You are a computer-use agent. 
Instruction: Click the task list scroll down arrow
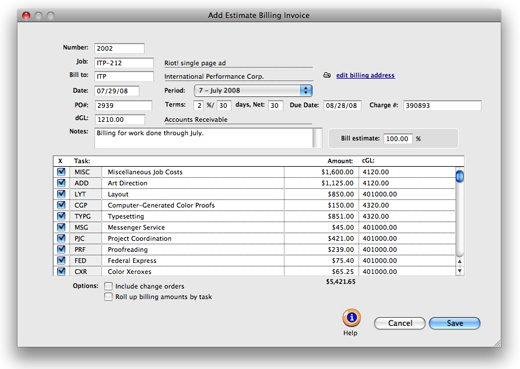(460, 271)
